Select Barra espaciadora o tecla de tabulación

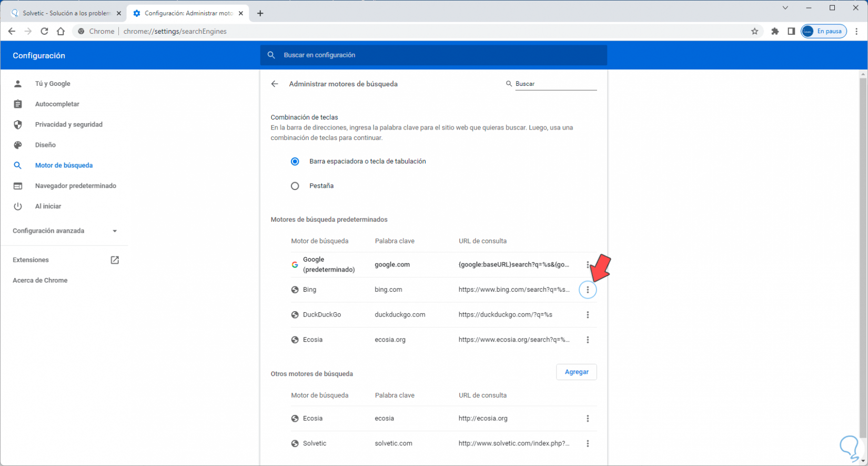click(x=295, y=162)
